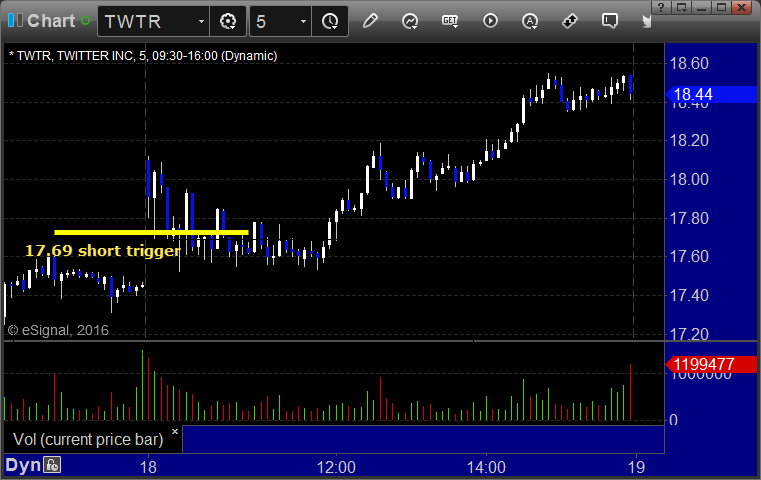The height and width of the screenshot is (480, 761).
Task: Click the Vol (current price bar) label
Action: coord(88,439)
